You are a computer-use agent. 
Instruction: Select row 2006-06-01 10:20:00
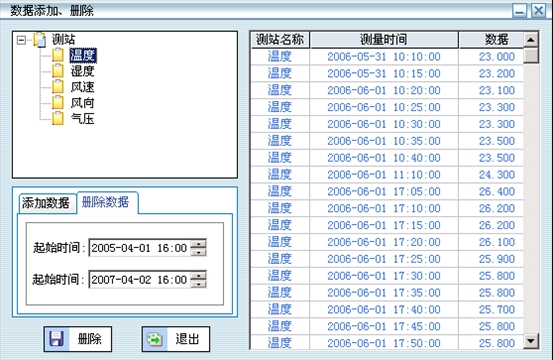click(x=387, y=90)
